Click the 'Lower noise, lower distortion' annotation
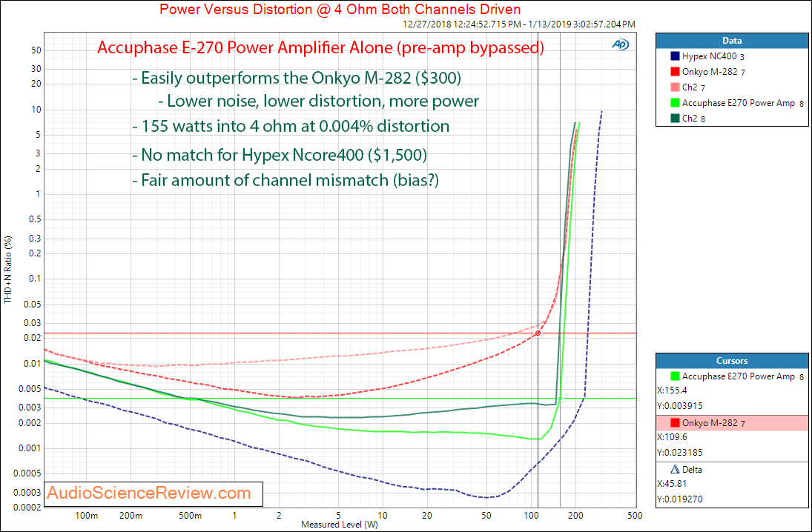 point(318,101)
